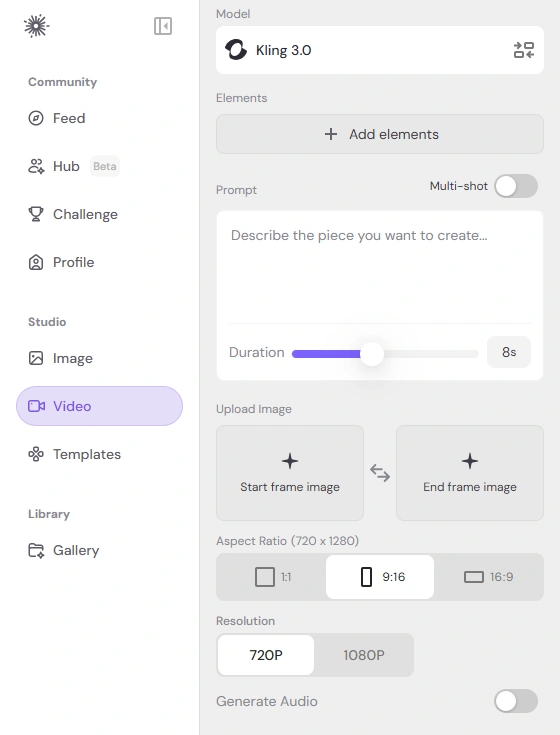
Task: Go to Feed in the sidebar
Action: tap(99, 118)
